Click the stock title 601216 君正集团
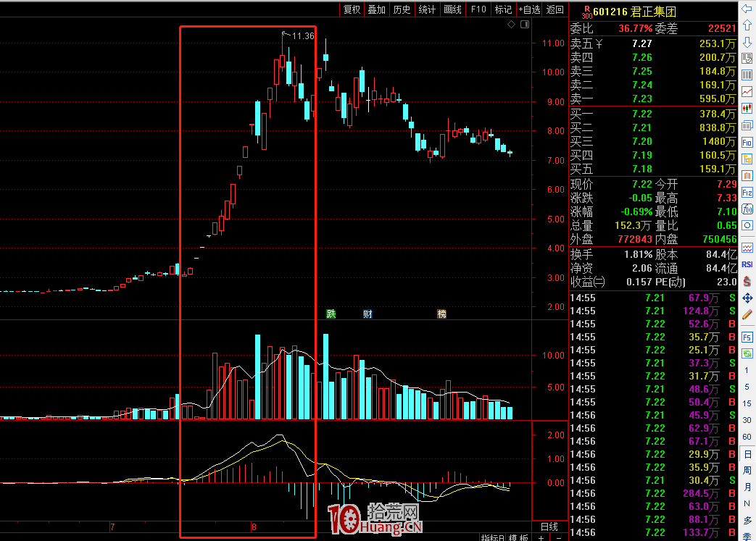This screenshot has width=756, height=541. 634,12
